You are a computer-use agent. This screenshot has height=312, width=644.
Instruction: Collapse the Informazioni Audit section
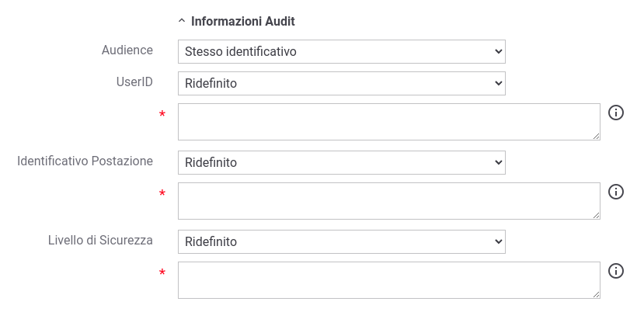[182, 22]
